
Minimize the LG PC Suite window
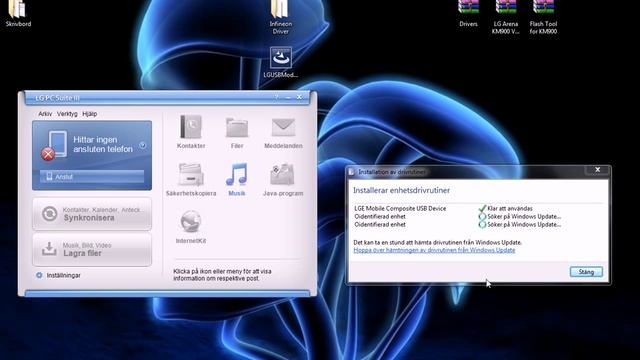288,98
